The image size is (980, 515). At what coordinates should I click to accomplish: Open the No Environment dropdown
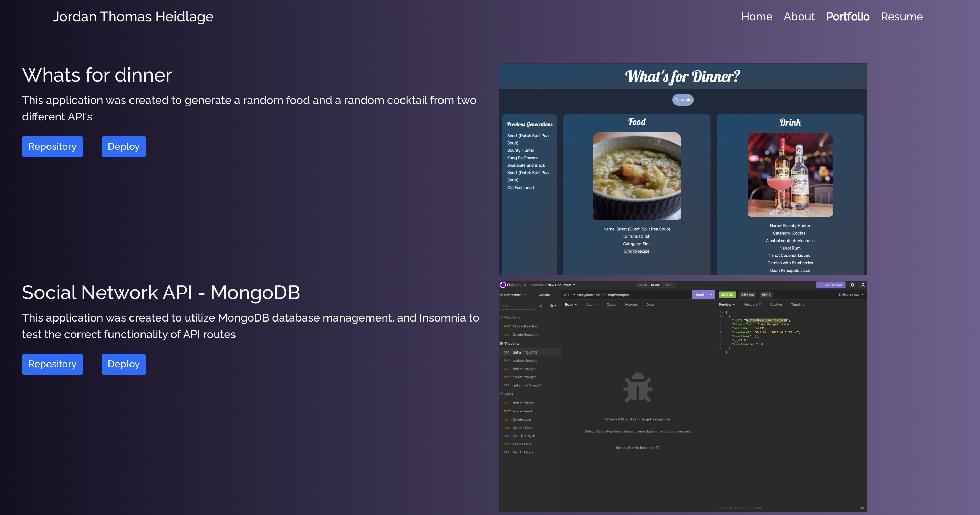point(513,295)
